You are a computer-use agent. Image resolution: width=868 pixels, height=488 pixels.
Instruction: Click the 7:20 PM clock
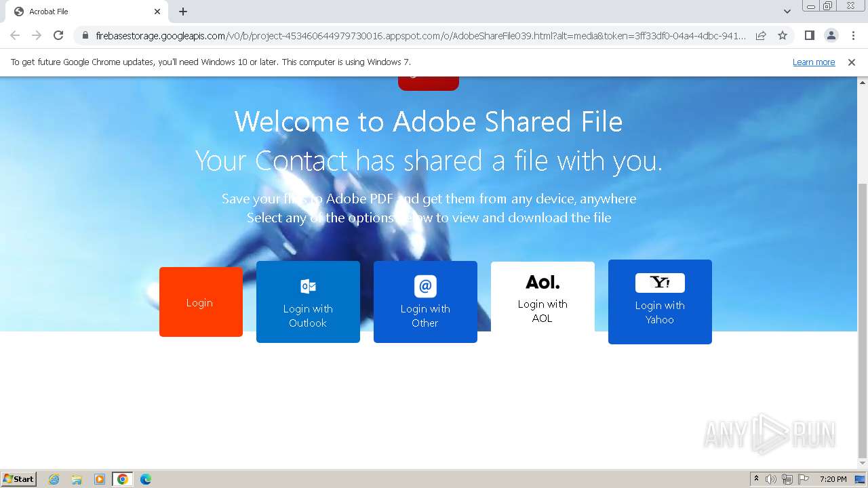coord(833,479)
